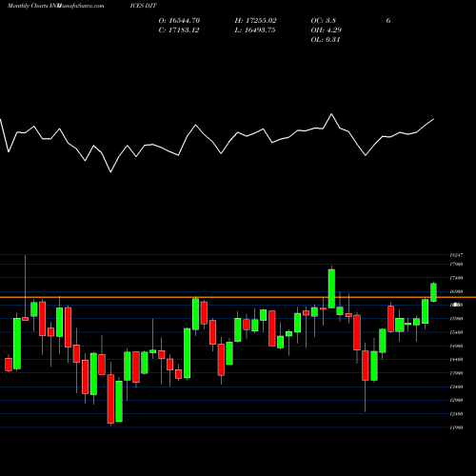Click the open value O: 16544.70
This screenshot has width=476, height=476.
[x=179, y=21]
